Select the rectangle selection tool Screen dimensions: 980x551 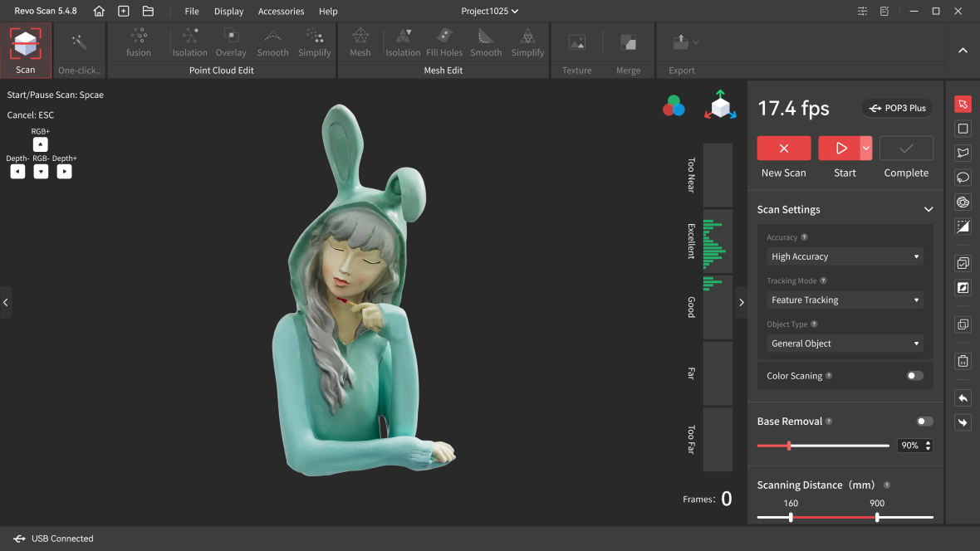coord(963,129)
